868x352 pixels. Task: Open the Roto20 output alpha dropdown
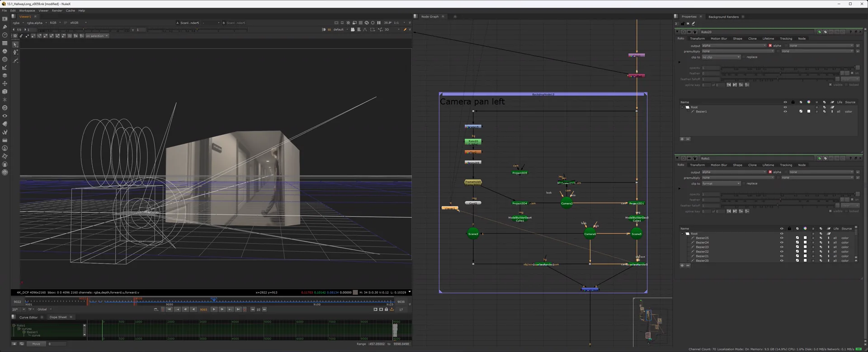point(734,46)
